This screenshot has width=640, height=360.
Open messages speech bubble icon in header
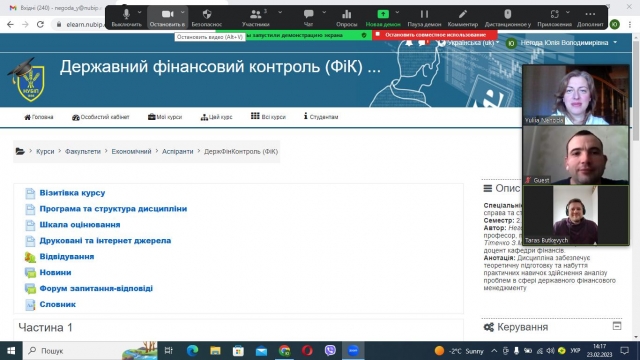coord(422,43)
